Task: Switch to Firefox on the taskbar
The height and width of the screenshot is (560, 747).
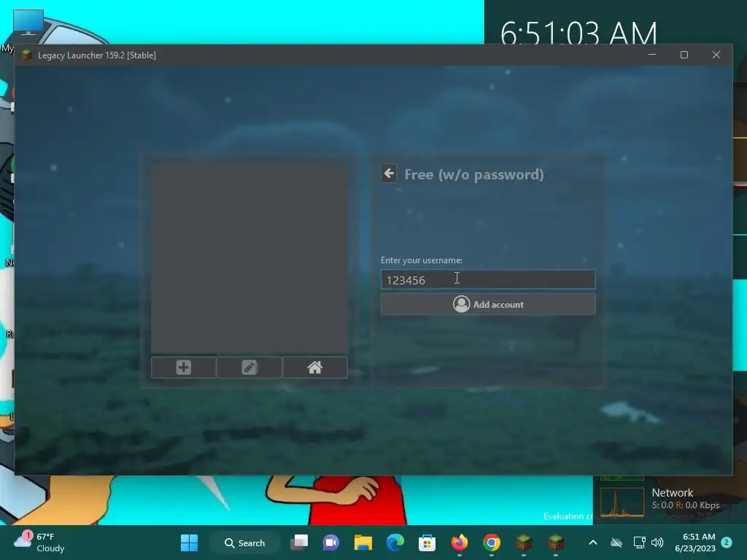Action: pyautogui.click(x=460, y=542)
